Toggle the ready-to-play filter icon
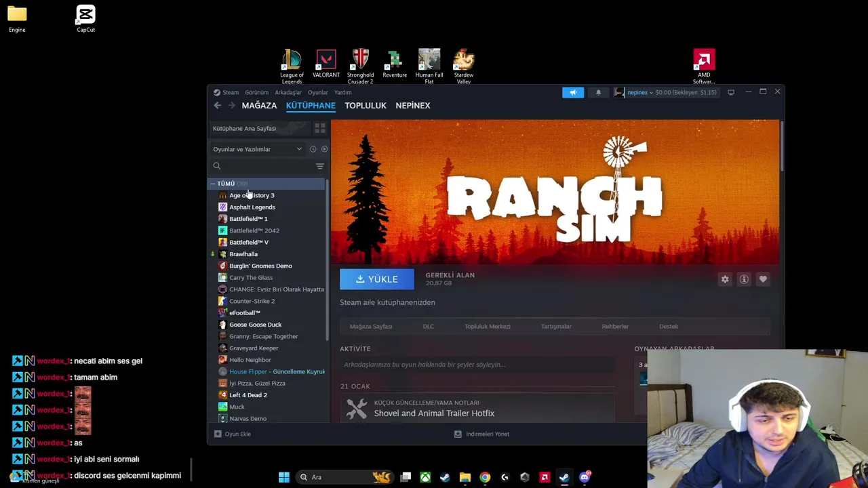This screenshot has width=868, height=488. click(324, 149)
